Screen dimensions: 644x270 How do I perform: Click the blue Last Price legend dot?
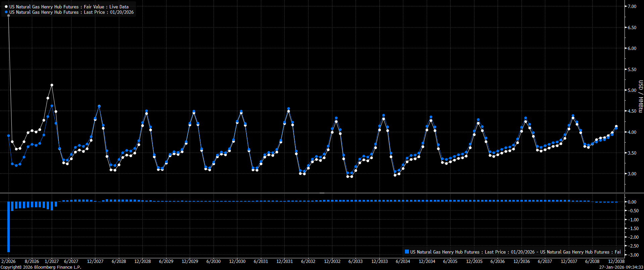(x=6, y=12)
